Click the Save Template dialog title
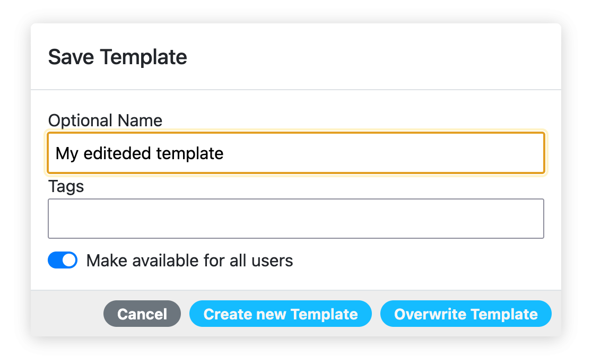Image resolution: width=592 pixels, height=364 pixels. tap(117, 57)
